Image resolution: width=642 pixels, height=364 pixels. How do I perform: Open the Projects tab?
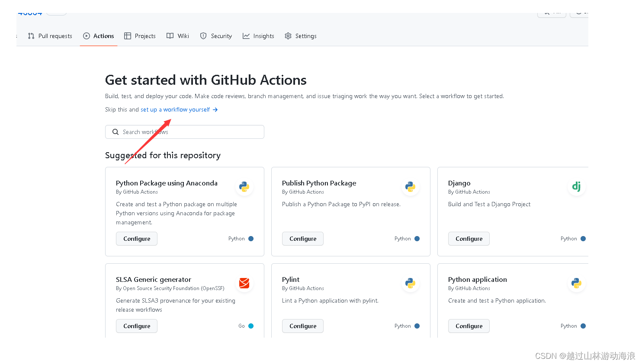click(140, 36)
